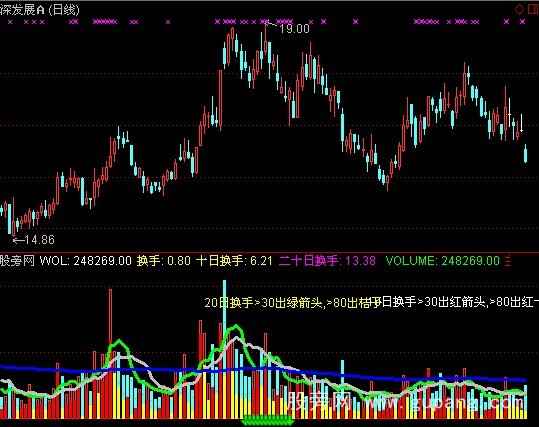Click the 二十日换手: 13.38 reading

pos(327,261)
